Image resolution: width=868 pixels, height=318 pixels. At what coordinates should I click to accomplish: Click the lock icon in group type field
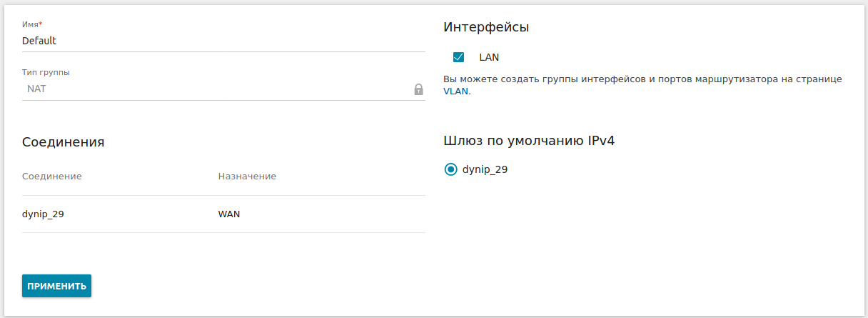pos(418,89)
